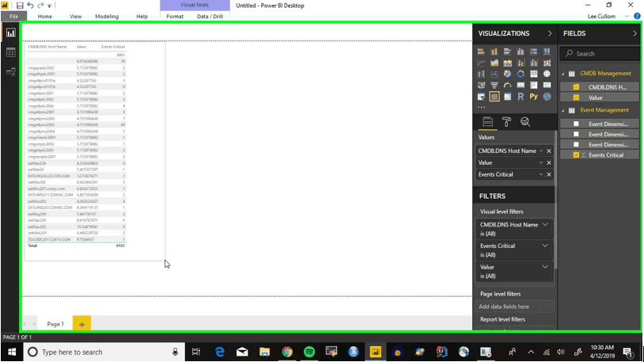This screenshot has height=362, width=644.
Task: Open the File menu
Action: coord(14,17)
